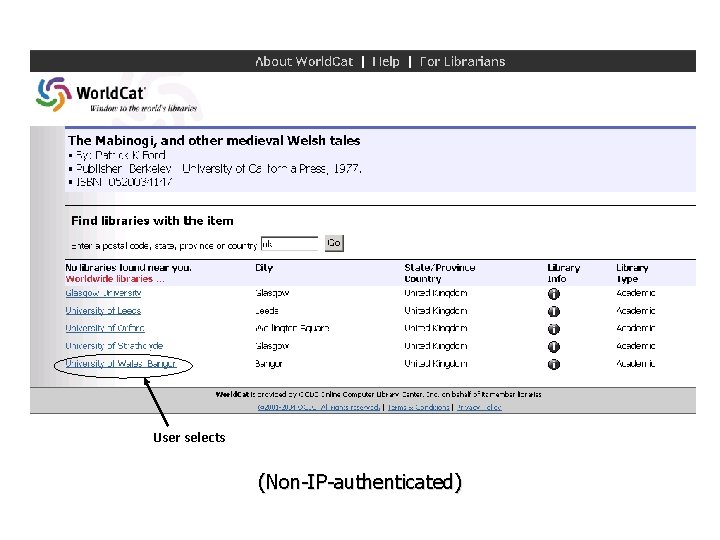Screen dimensions: 720x540
Task: Click the Go button
Action: (334, 243)
